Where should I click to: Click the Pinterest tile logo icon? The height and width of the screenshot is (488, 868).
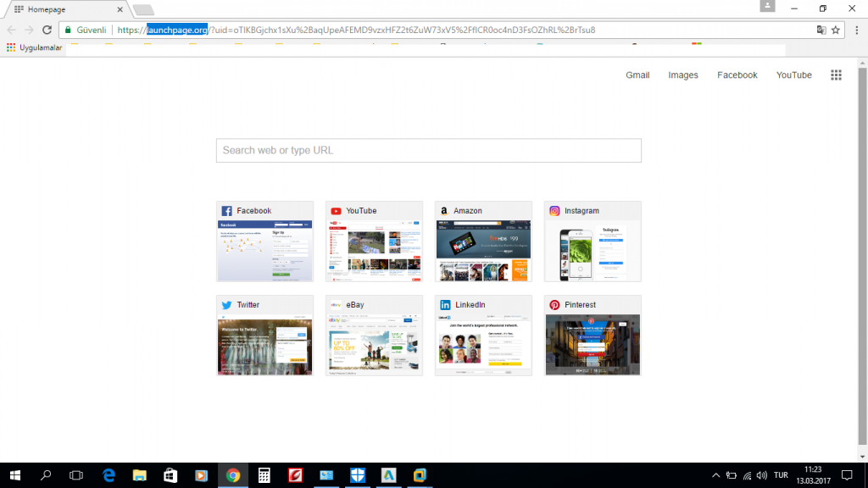pyautogui.click(x=554, y=305)
